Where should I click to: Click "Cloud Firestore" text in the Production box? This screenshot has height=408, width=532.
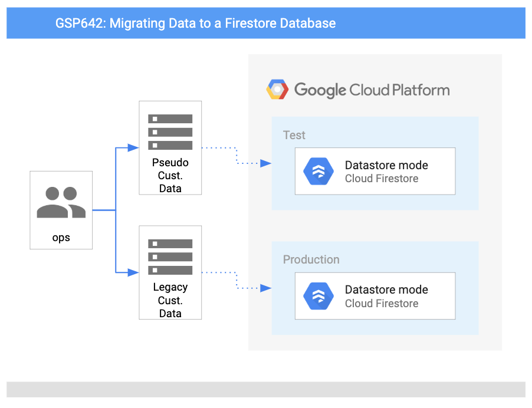pyautogui.click(x=382, y=304)
